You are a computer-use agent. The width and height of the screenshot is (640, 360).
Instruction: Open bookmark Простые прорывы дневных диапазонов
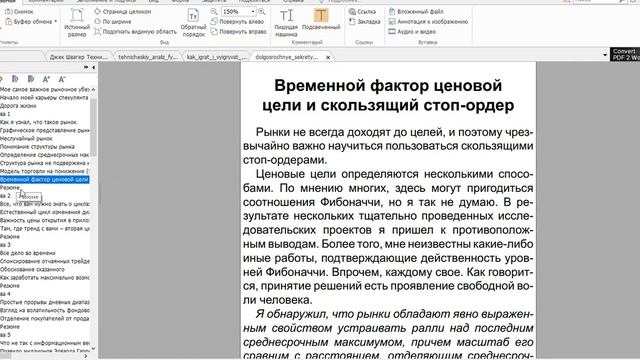pos(44,302)
